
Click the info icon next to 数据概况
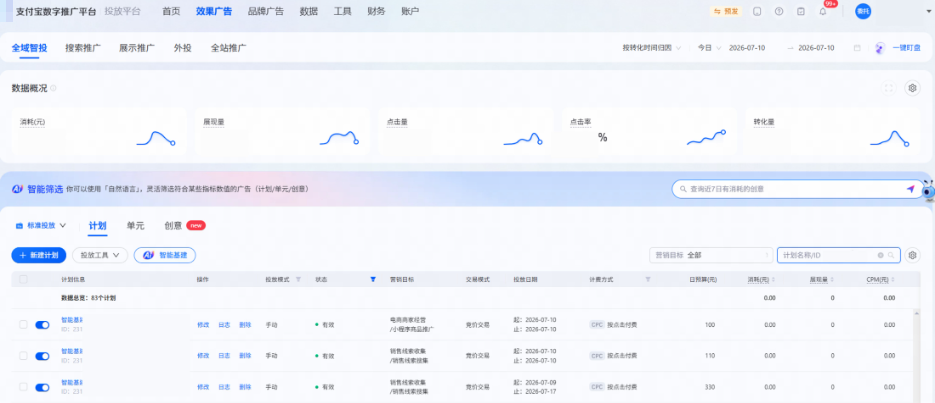(53, 88)
